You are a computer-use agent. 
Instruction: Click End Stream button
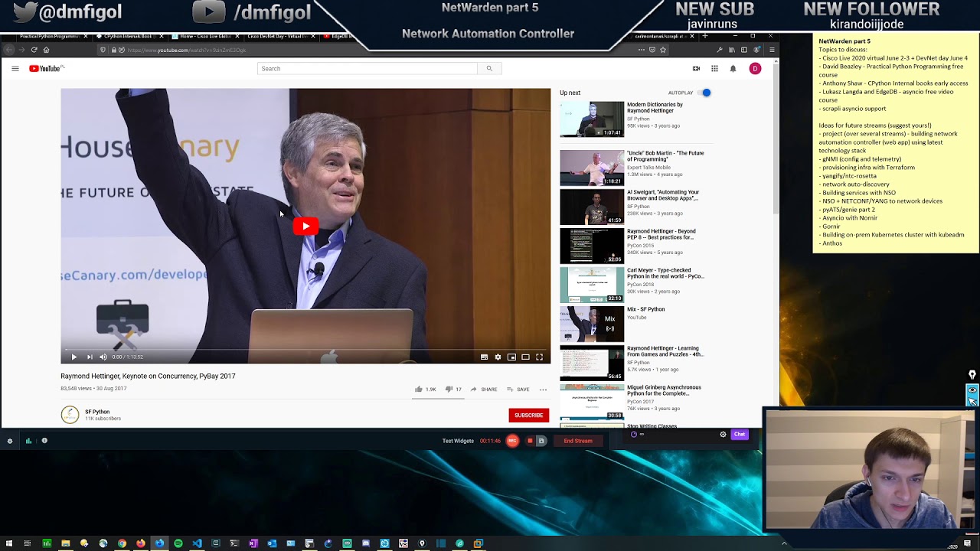(x=578, y=441)
